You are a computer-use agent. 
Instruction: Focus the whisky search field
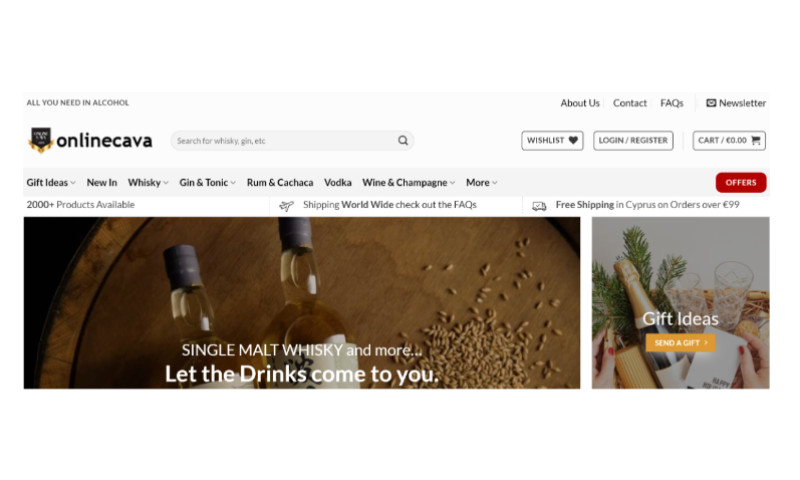292,140
